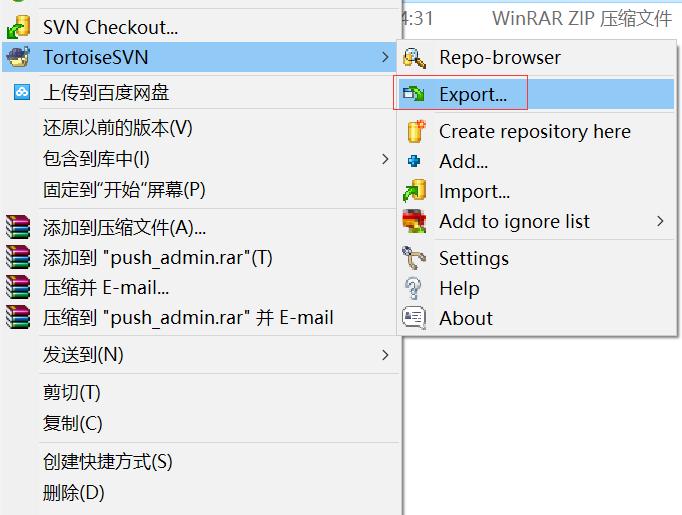Viewport: 682px width, 515px height.
Task: Click the Settings wrench icon
Action: (x=414, y=258)
